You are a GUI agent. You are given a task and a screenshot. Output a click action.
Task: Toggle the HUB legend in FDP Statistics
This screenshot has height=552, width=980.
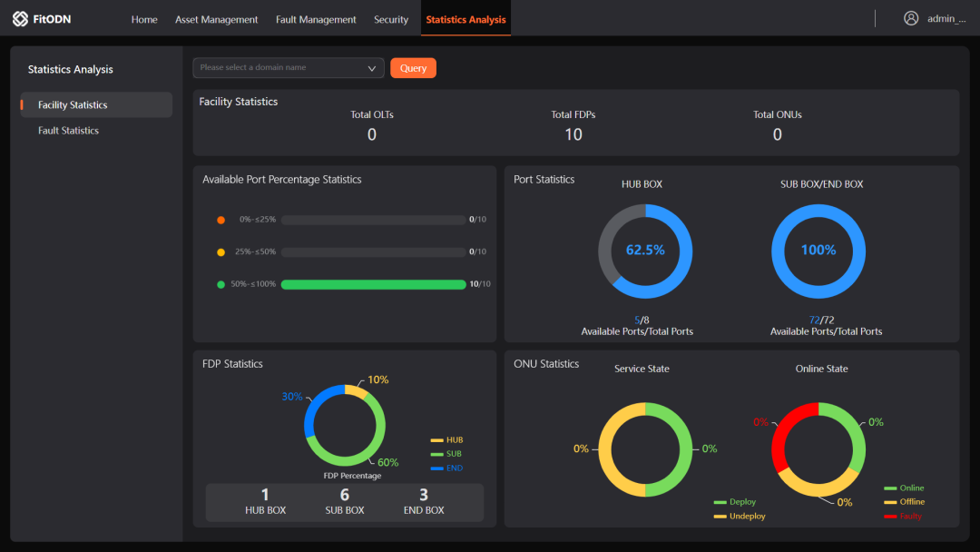[x=446, y=440]
